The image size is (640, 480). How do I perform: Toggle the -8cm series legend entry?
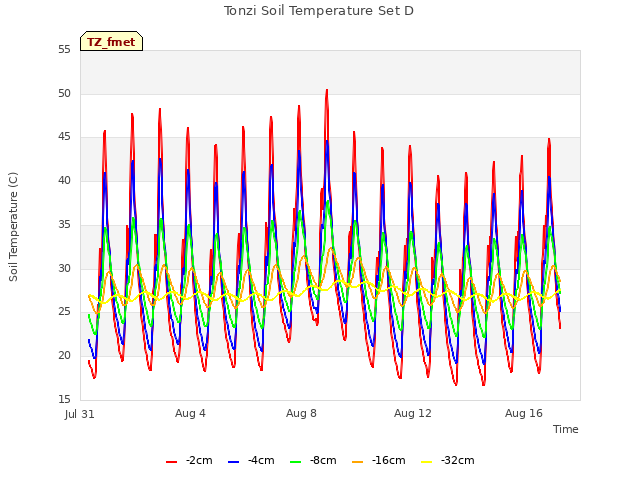click(x=313, y=461)
